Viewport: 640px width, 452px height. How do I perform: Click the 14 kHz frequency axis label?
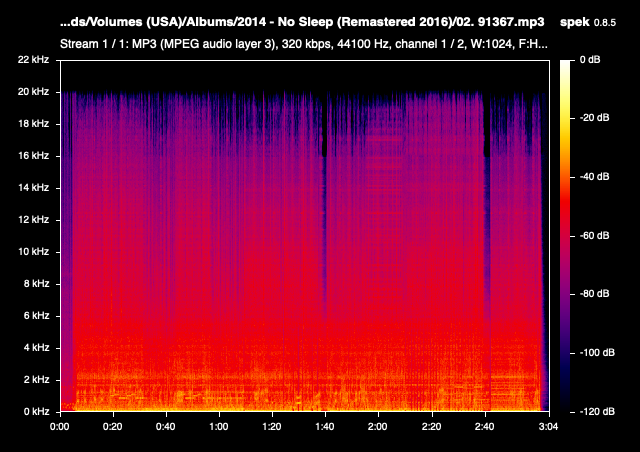click(x=33, y=188)
